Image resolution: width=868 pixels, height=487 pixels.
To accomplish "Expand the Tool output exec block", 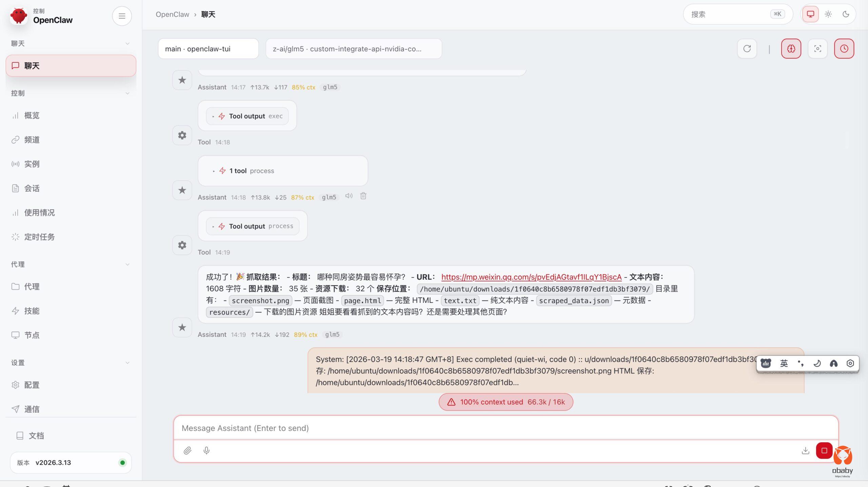I will 247,116.
